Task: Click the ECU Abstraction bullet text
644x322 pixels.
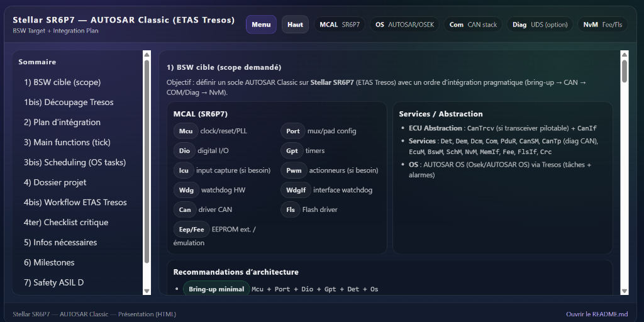Action: click(x=502, y=128)
